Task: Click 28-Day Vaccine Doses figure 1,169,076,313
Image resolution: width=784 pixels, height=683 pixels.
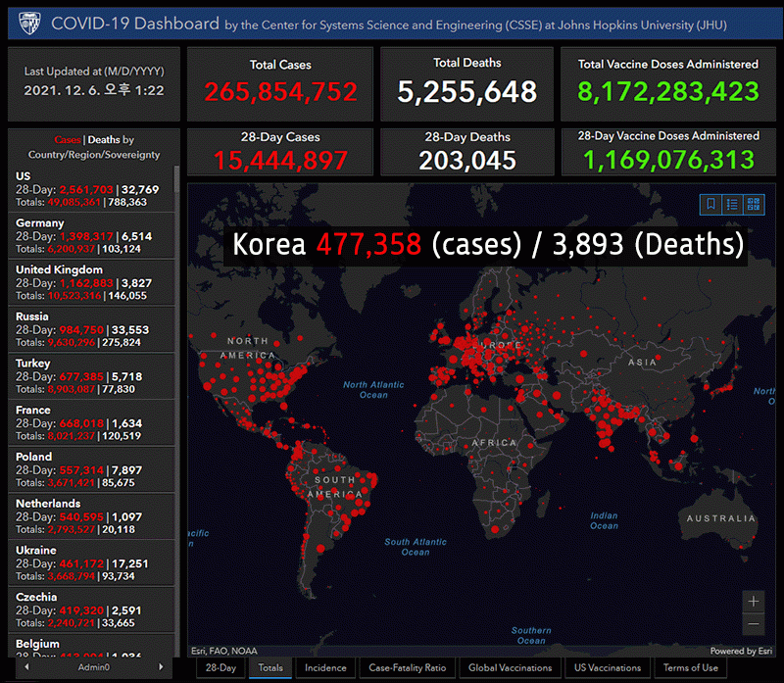Action: pos(668,160)
